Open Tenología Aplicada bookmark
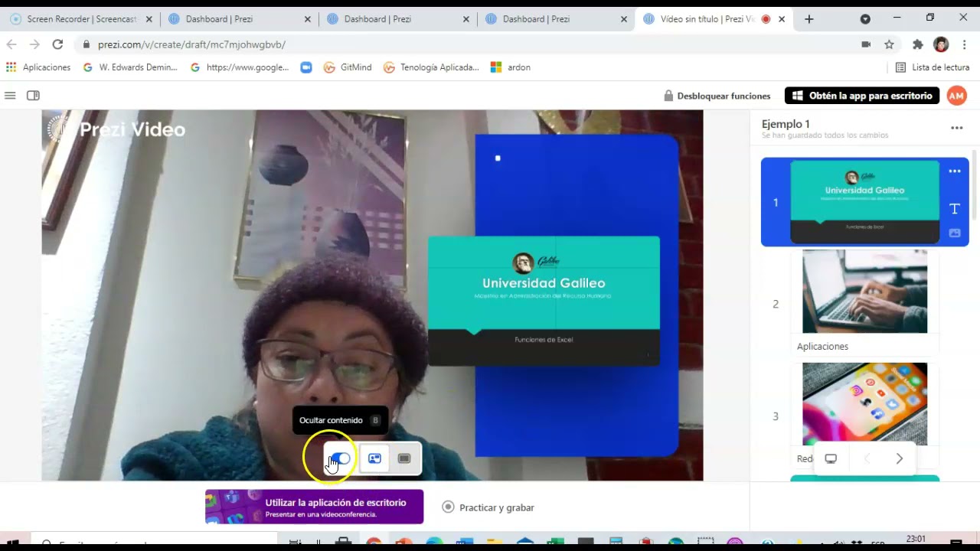 tap(431, 67)
